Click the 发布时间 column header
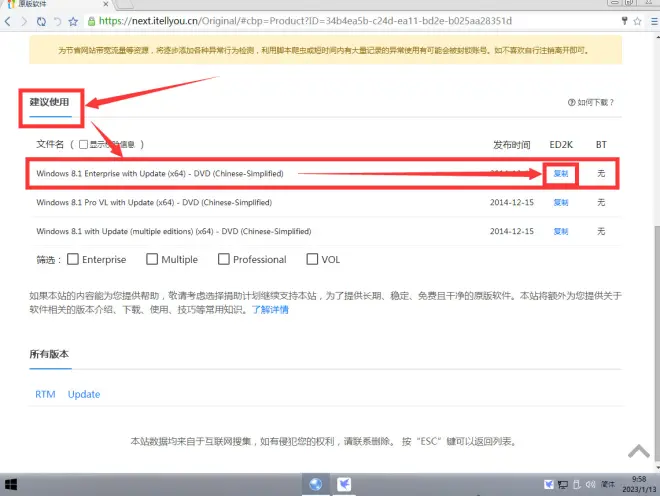The height and width of the screenshot is (496, 660). [x=512, y=145]
